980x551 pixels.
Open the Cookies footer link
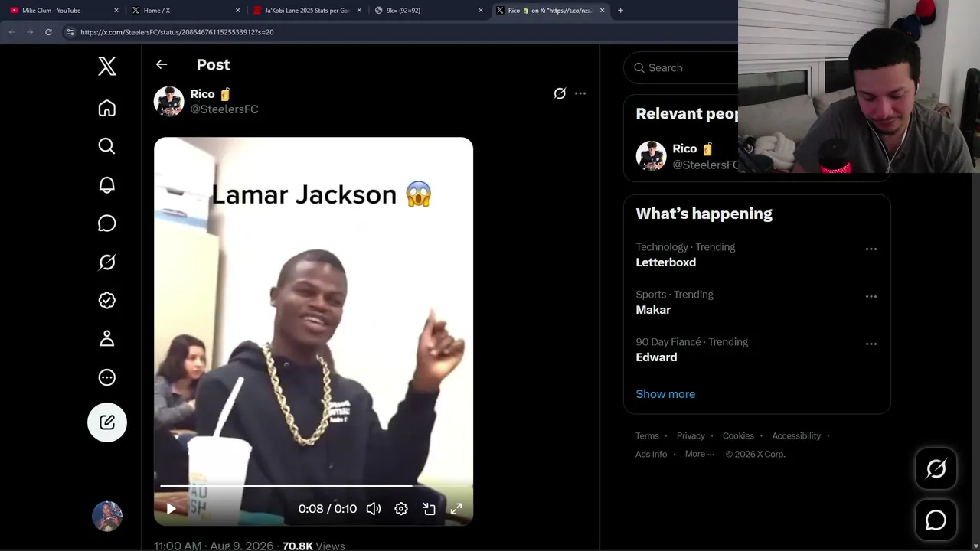[x=738, y=436]
